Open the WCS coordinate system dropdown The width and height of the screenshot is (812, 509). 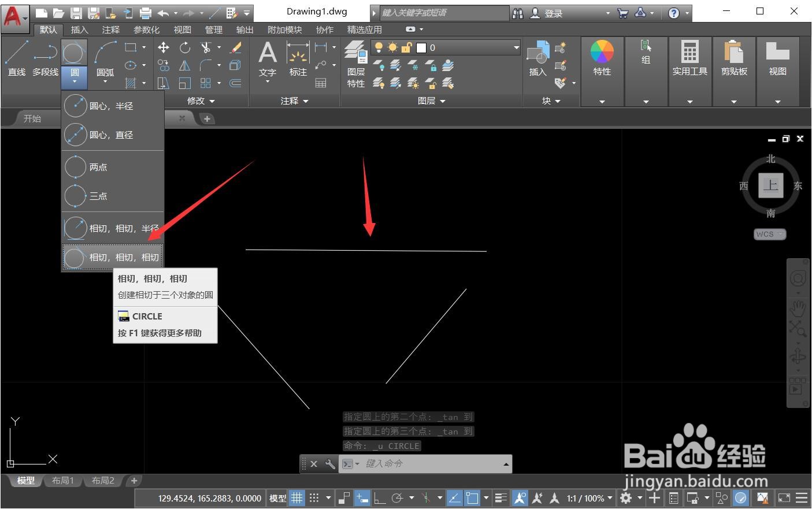pyautogui.click(x=770, y=234)
